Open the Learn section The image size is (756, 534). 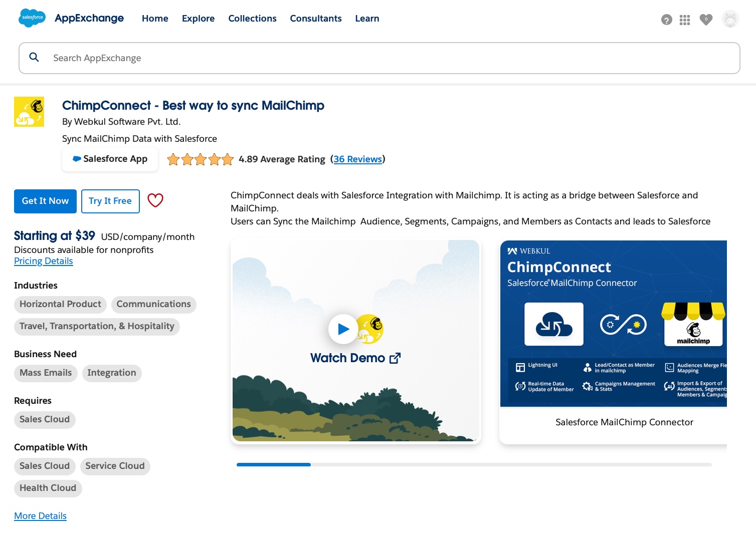coord(367,19)
